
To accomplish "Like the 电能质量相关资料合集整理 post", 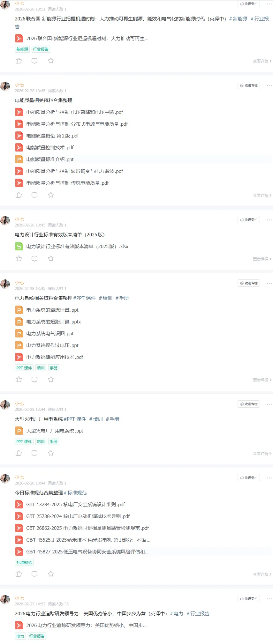I will tap(19, 195).
